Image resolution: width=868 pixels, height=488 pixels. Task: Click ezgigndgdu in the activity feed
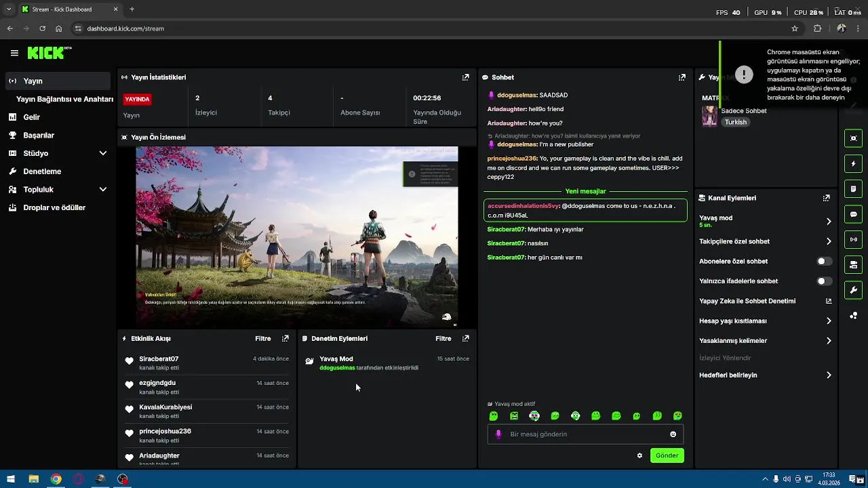[157, 383]
